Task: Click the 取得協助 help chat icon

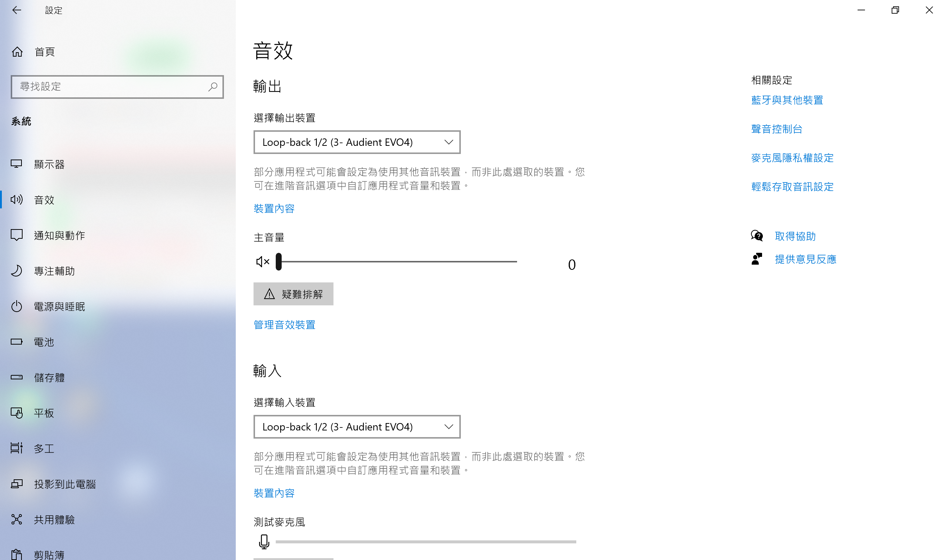Action: tap(757, 236)
